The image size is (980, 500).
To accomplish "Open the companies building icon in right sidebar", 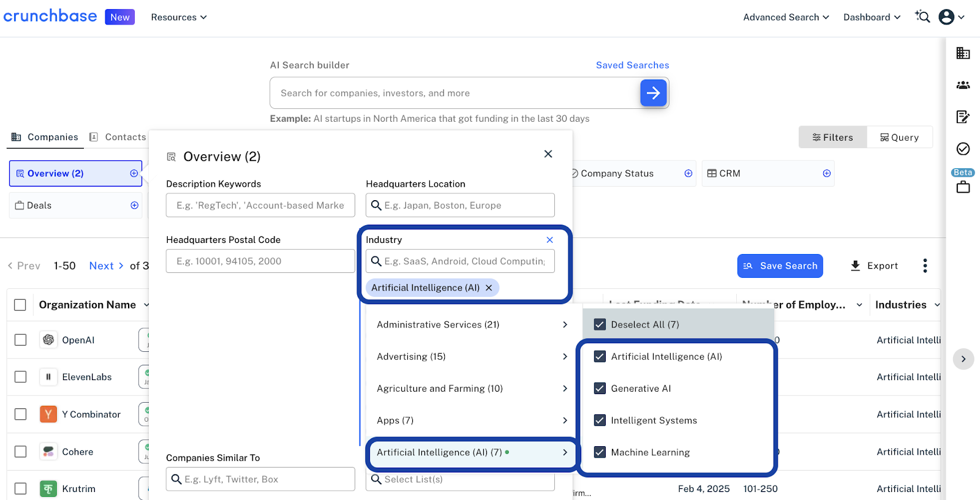I will [963, 53].
